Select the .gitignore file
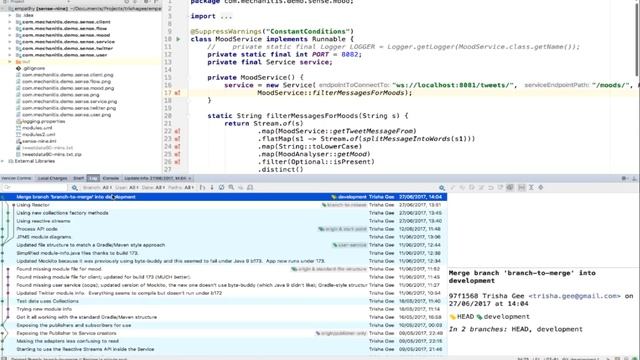 (31, 68)
